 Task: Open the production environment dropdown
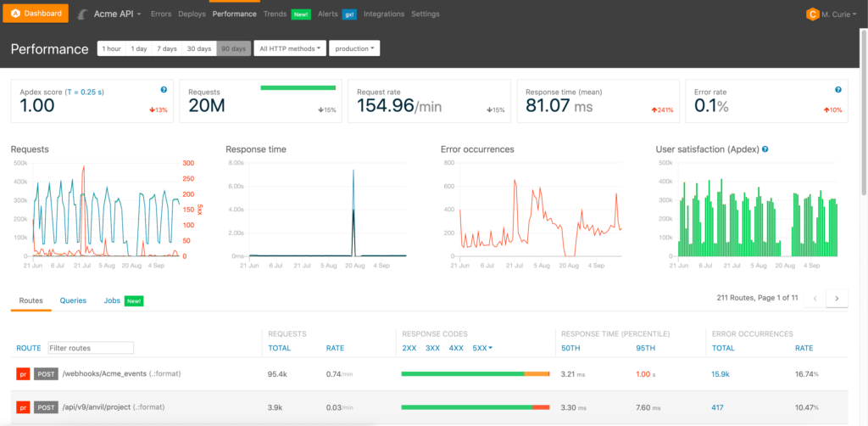coord(353,49)
